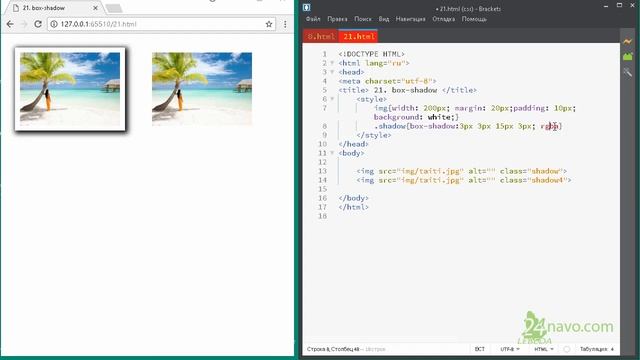Collapse the html tag on line 2
The image size is (640, 360).
coord(332,63)
